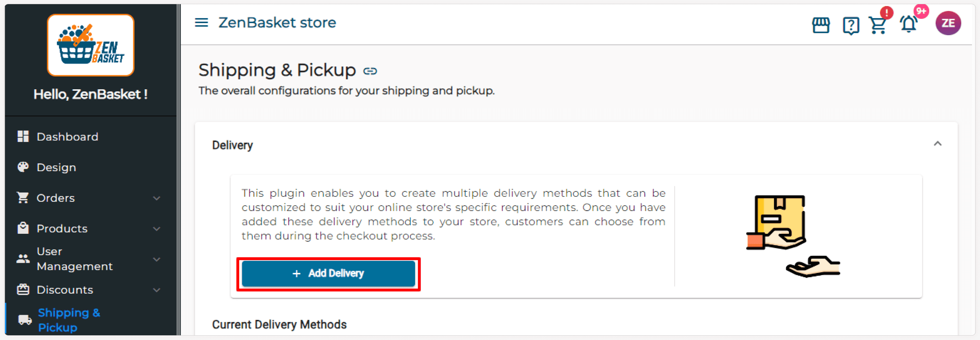Collapse the Delivery section
The height and width of the screenshot is (340, 980).
coord(937,144)
